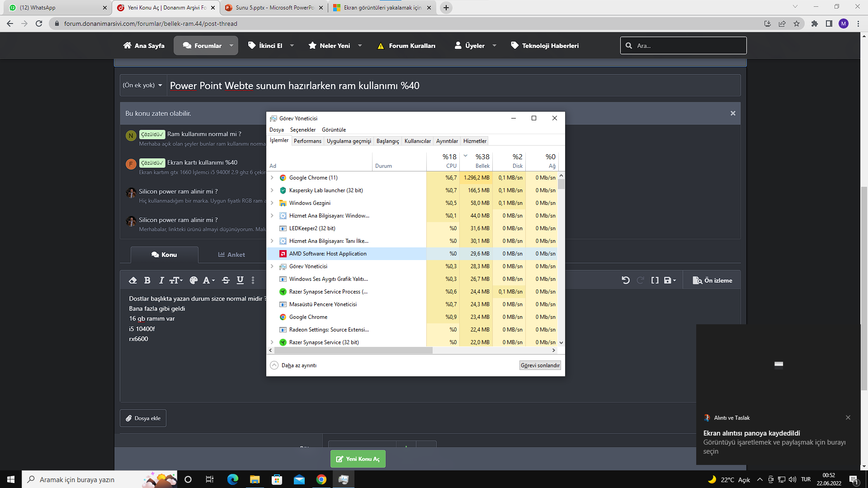Switch to Uygulama geçmişi tab
Viewport: 868px width, 488px height.
349,141
